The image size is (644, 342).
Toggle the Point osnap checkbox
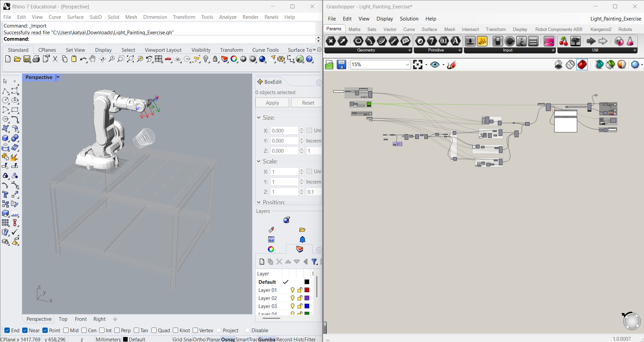(45, 330)
